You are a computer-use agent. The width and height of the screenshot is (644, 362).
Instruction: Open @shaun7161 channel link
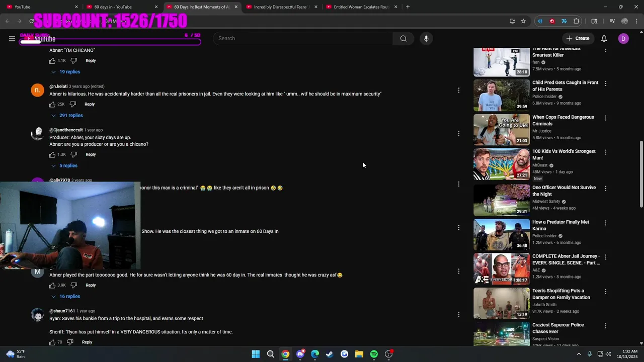click(x=62, y=311)
